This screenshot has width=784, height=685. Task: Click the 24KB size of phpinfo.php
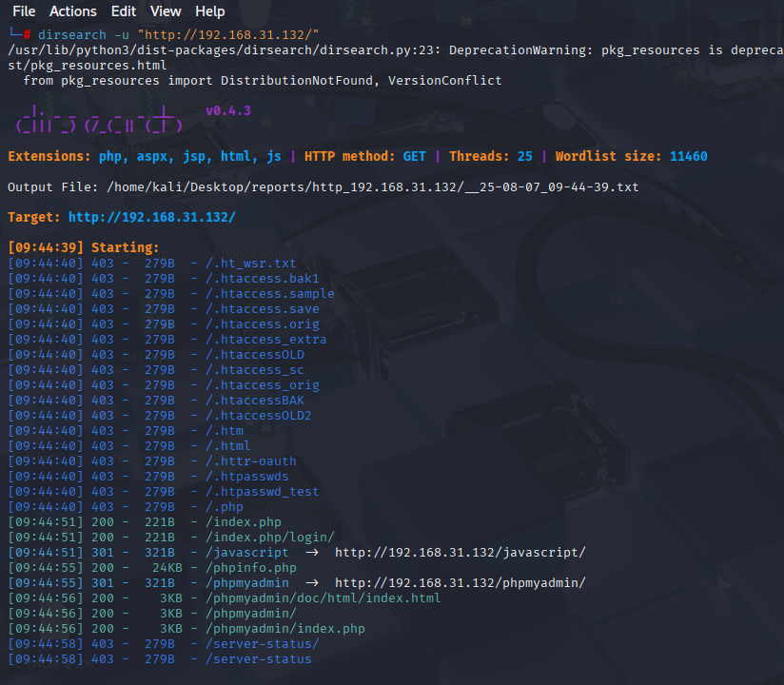pyautogui.click(x=167, y=568)
